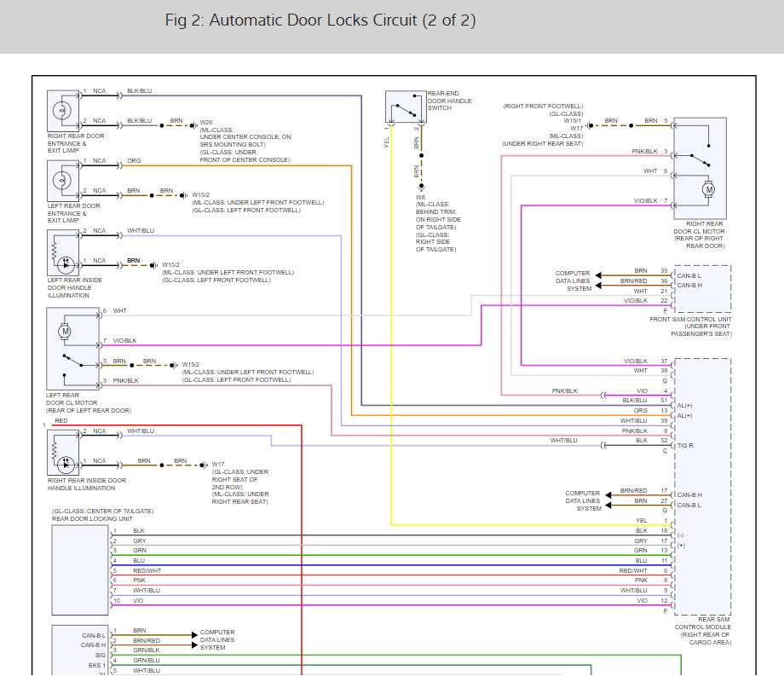The width and height of the screenshot is (784, 688).
Task: Click the left rear door entrance lamp symbol
Action: click(x=63, y=181)
